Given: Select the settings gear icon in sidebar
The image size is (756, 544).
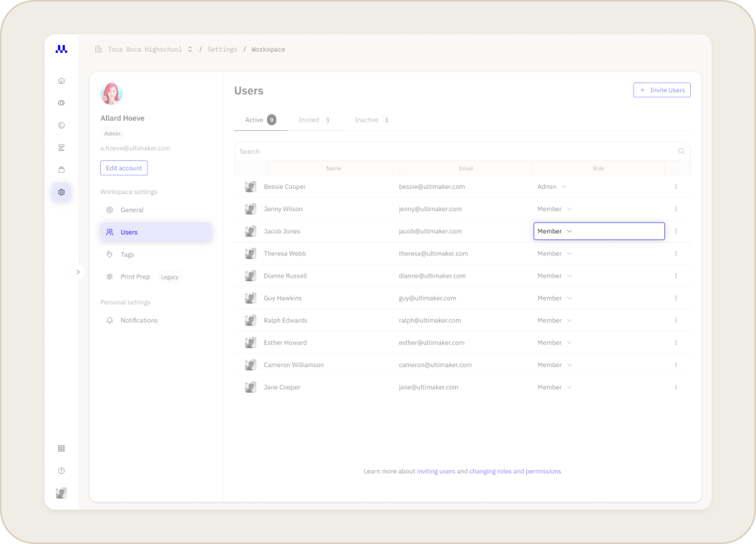Looking at the screenshot, I should [x=62, y=192].
